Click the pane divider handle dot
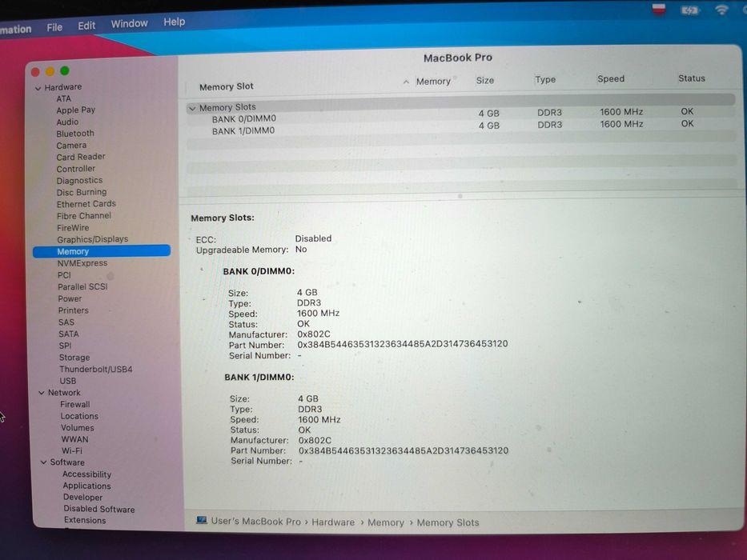747x560 pixels. (460, 196)
